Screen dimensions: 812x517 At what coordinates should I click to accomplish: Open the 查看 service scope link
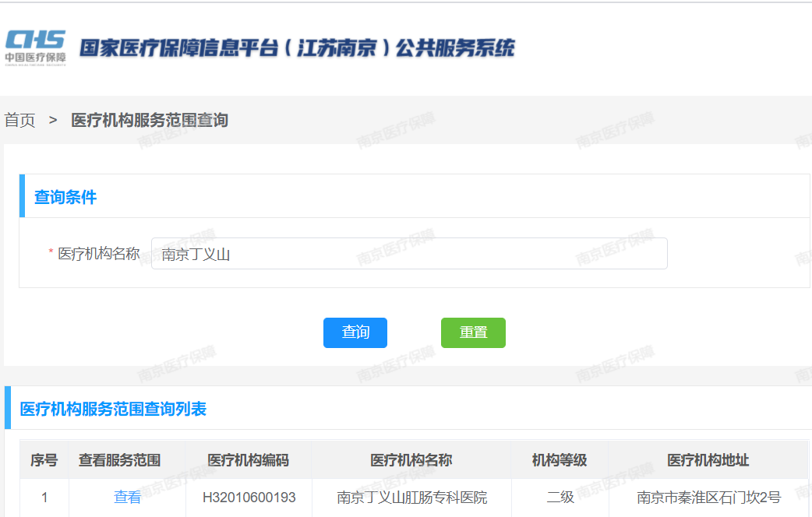[x=126, y=498]
